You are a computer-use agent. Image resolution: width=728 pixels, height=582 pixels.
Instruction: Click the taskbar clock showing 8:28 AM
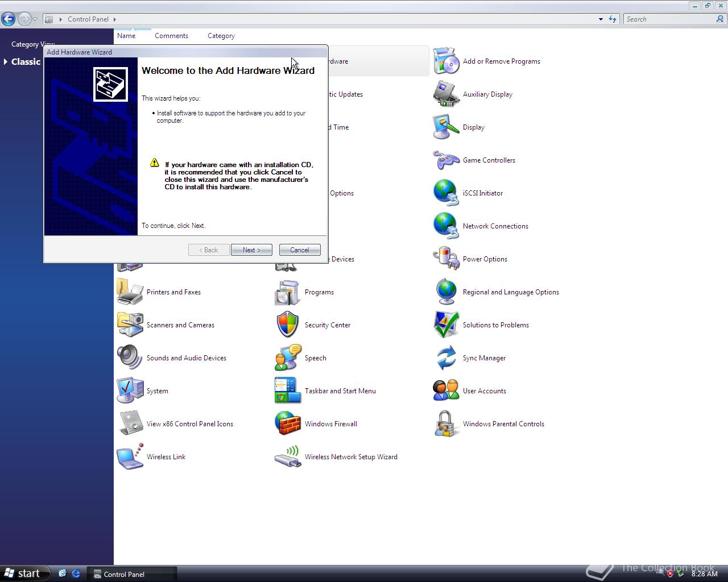click(704, 574)
